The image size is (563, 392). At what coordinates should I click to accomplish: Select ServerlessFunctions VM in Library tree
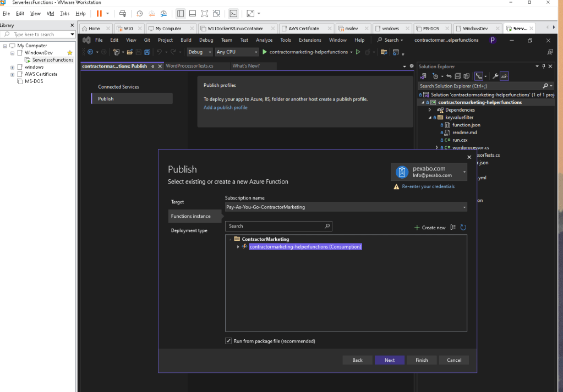click(52, 60)
